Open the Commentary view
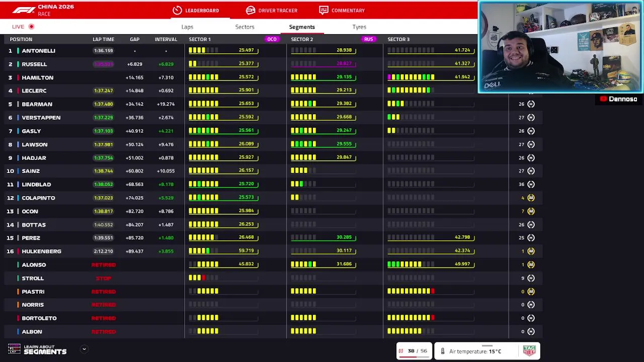 [342, 10]
